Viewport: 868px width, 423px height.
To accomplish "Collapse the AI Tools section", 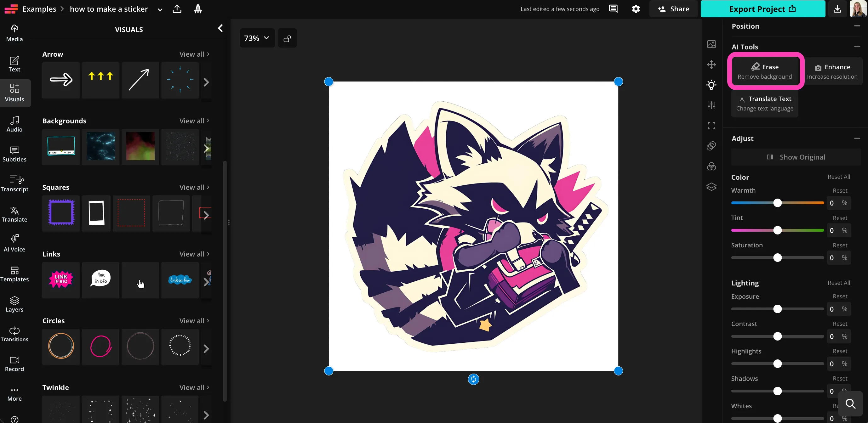I will point(857,47).
